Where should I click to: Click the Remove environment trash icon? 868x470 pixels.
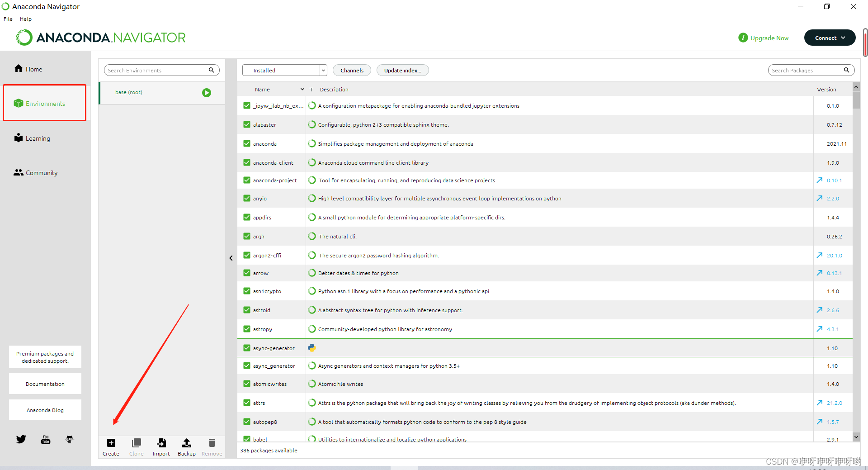pos(212,443)
